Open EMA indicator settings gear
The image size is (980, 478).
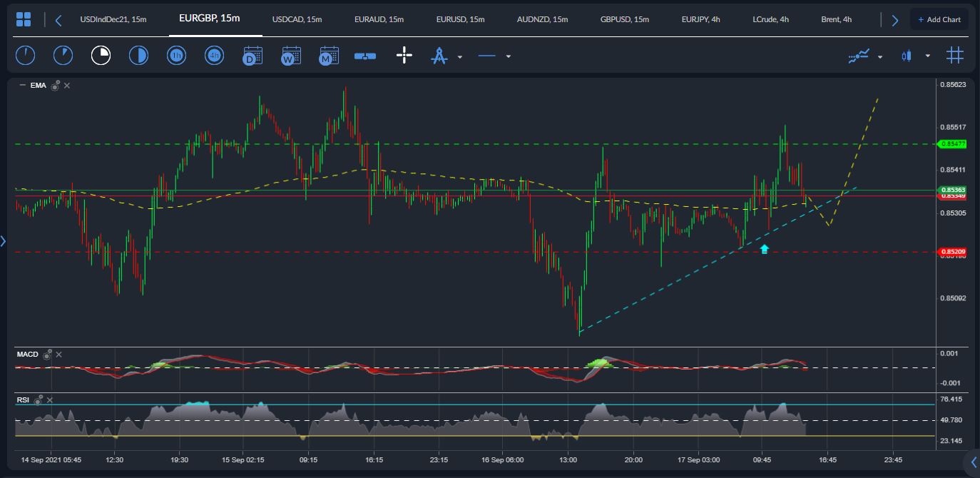coord(54,85)
